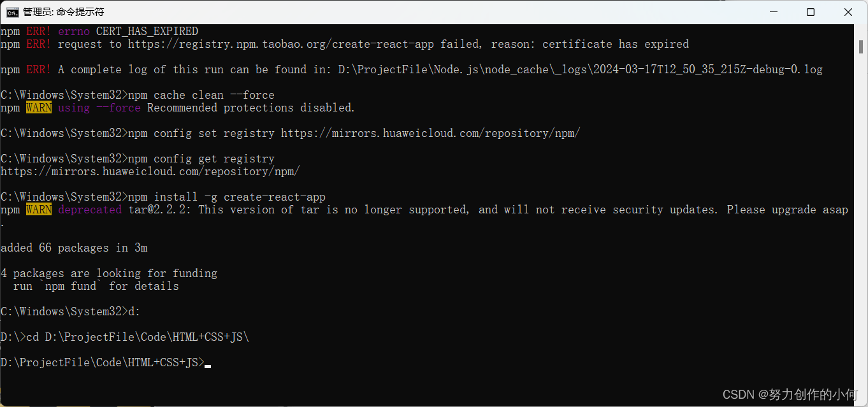Image resolution: width=868 pixels, height=407 pixels.
Task: Click the red ERR! text on the first line
Action: point(38,31)
